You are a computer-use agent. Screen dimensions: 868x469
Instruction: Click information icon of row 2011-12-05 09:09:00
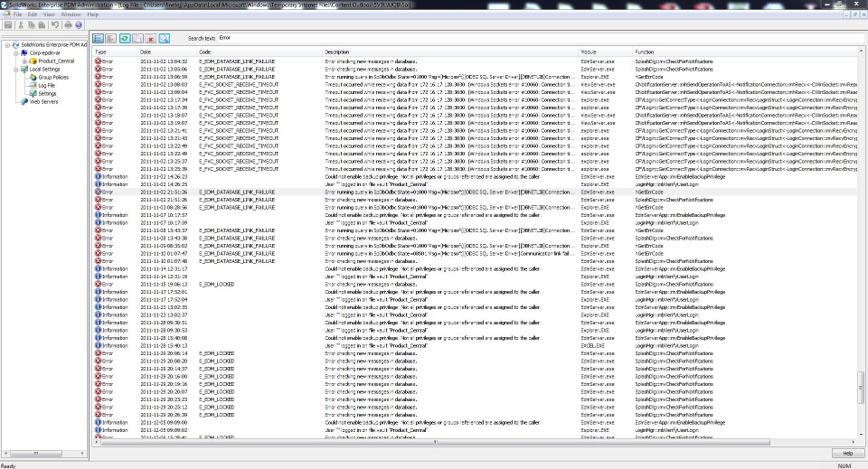pos(98,423)
